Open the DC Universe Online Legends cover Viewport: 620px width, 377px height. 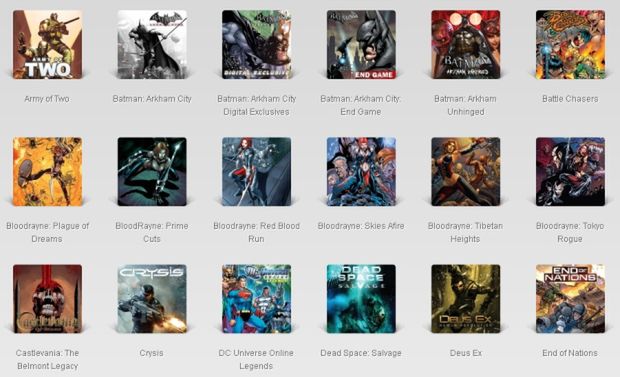[256, 299]
